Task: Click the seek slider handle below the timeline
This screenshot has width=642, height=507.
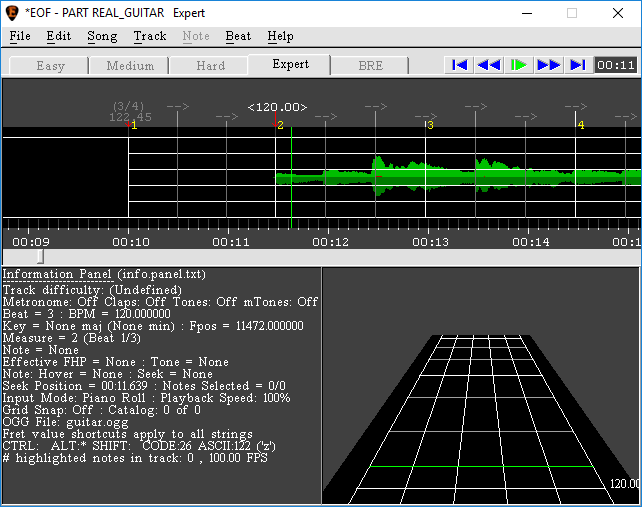Action: (x=40, y=257)
